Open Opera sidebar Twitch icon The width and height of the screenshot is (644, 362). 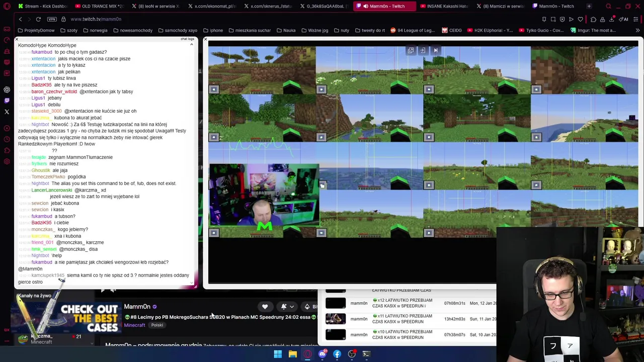point(7,101)
